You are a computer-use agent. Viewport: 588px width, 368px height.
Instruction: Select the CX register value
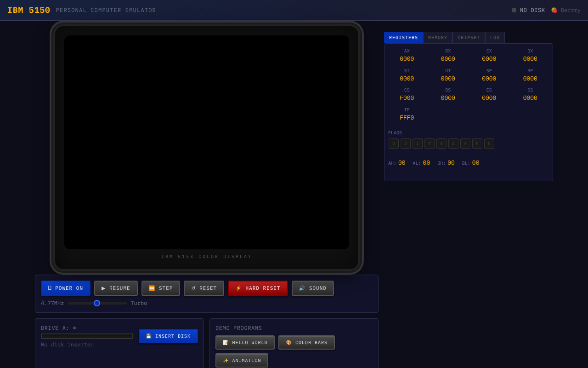(x=489, y=59)
